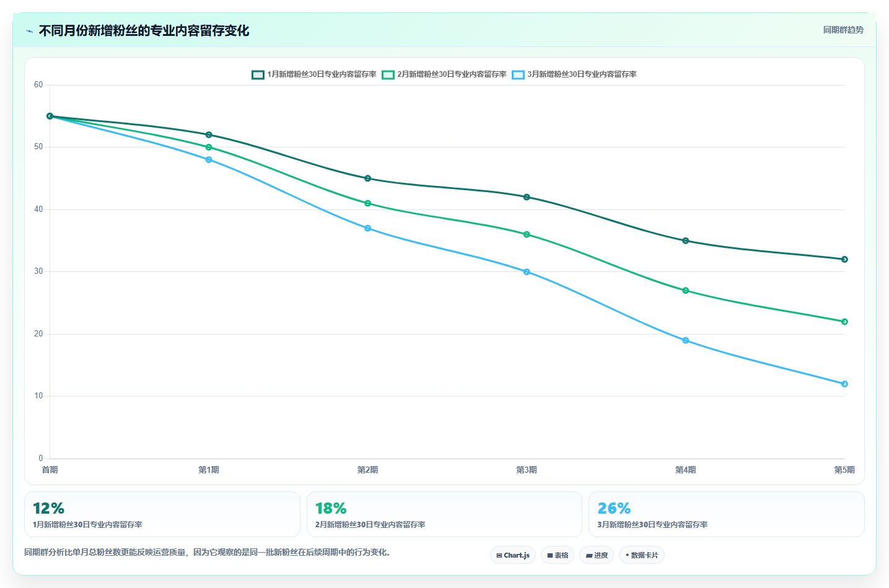Click the 第1期 x-axis label
The image size is (889, 588).
pyautogui.click(x=209, y=470)
